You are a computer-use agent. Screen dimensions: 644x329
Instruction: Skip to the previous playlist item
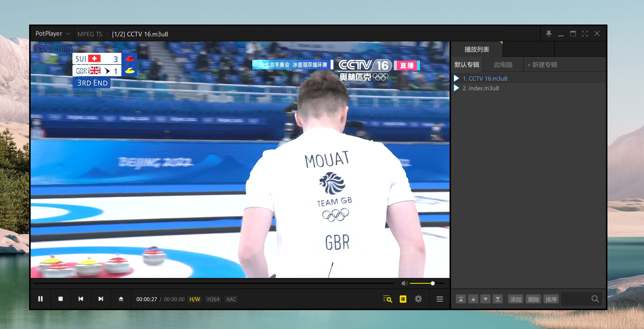pyautogui.click(x=81, y=299)
